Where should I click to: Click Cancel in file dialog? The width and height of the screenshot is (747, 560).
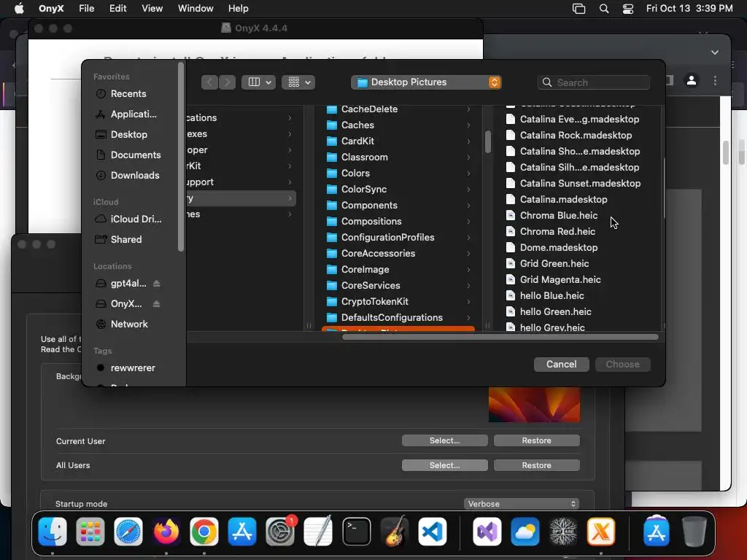(x=561, y=365)
